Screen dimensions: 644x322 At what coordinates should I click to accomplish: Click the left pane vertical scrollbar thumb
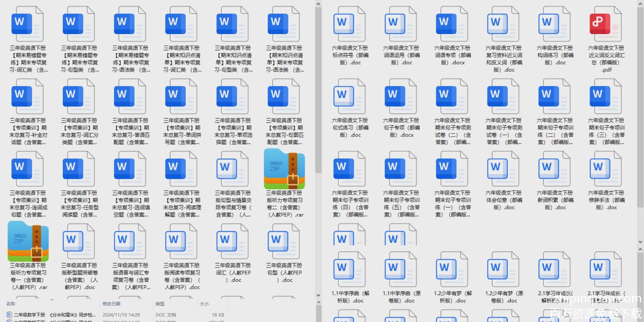click(x=318, y=90)
